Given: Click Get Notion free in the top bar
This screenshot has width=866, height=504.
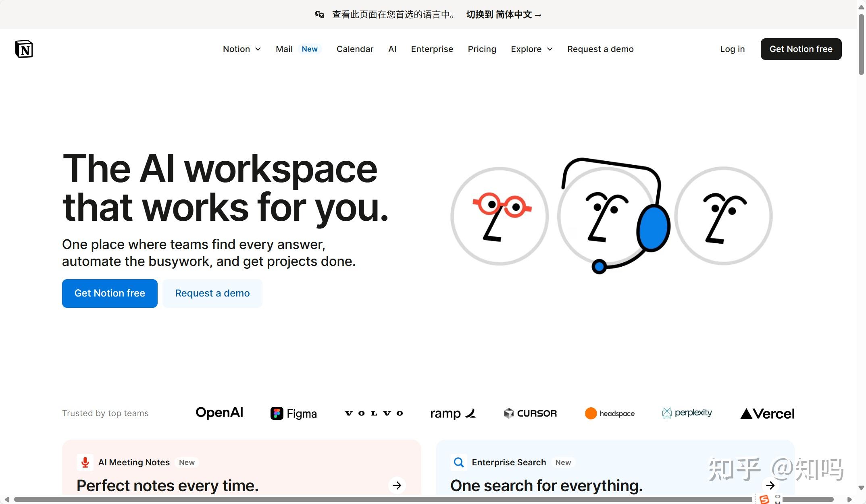Looking at the screenshot, I should (801, 49).
